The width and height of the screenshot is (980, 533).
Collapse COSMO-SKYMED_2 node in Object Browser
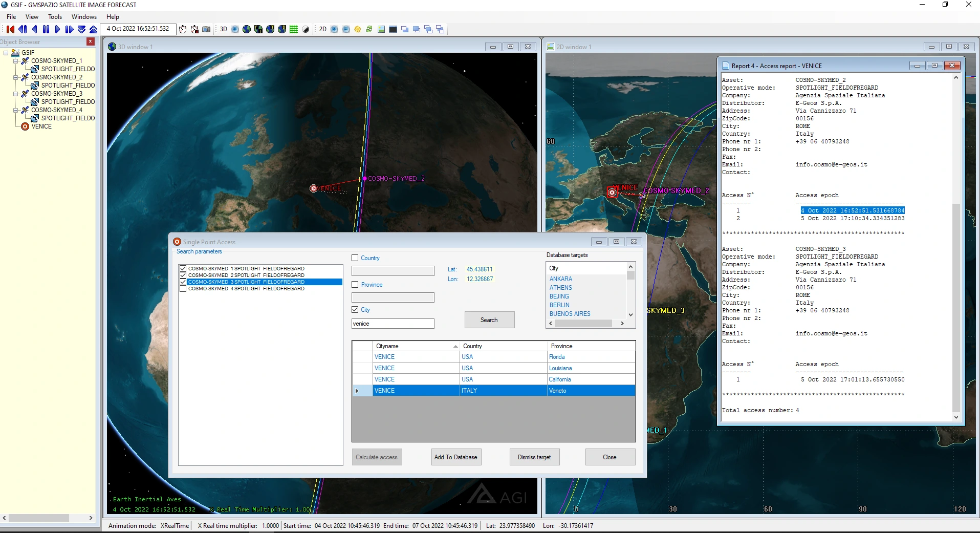point(16,77)
